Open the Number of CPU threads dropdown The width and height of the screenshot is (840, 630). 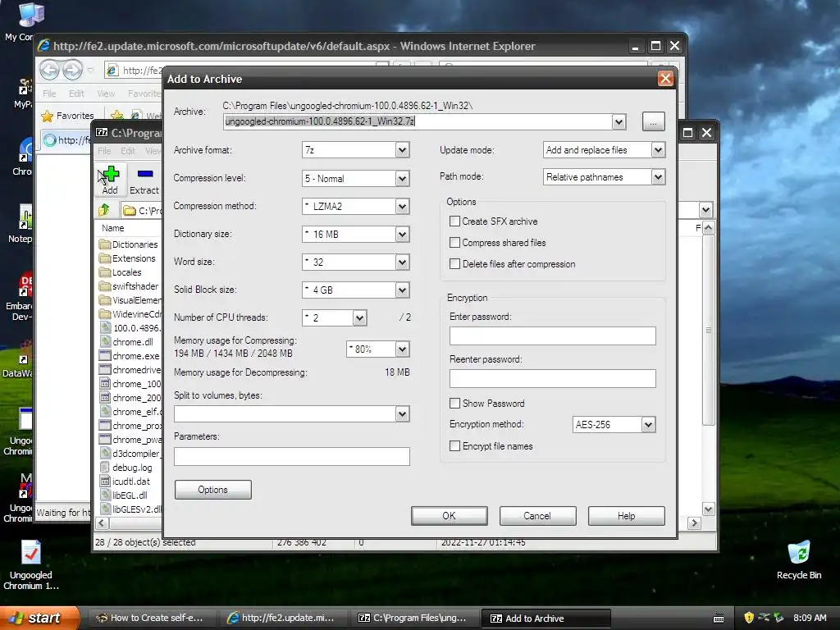pos(359,317)
